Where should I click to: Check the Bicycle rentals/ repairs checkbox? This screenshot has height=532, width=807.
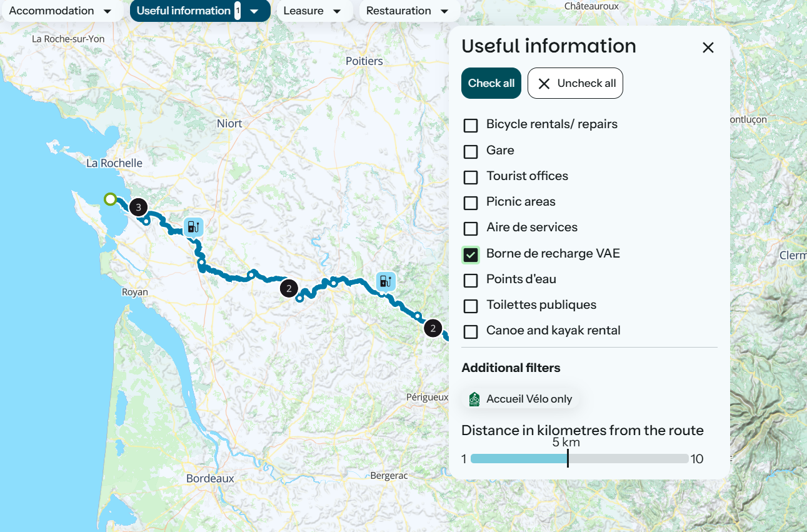tap(470, 125)
